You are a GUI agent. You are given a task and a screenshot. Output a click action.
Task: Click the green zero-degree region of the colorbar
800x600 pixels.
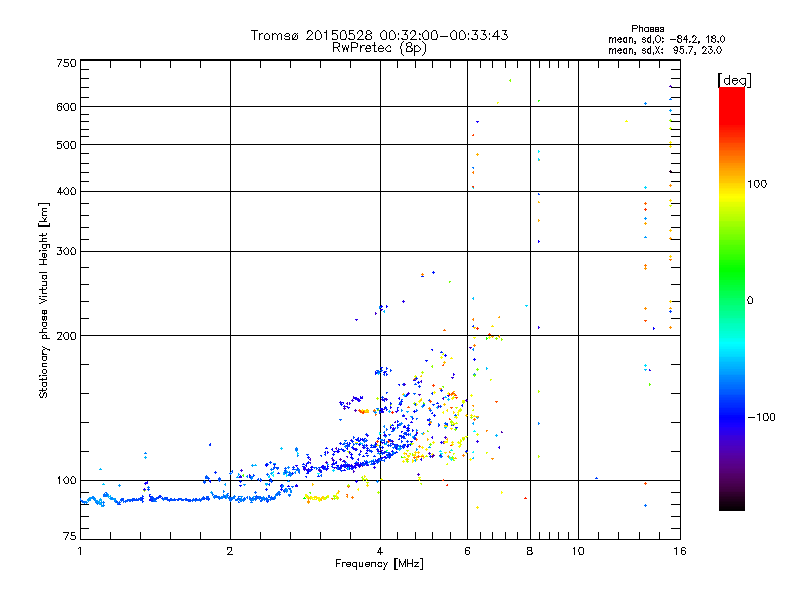click(732, 300)
